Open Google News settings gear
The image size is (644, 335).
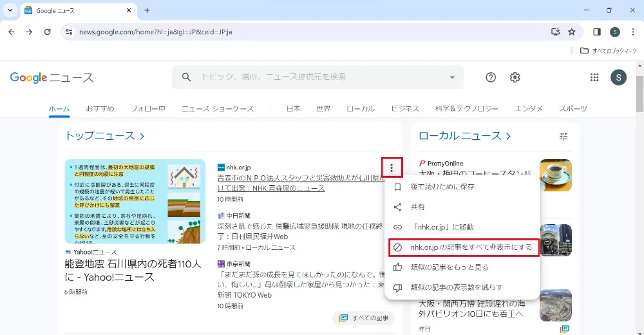(x=515, y=77)
